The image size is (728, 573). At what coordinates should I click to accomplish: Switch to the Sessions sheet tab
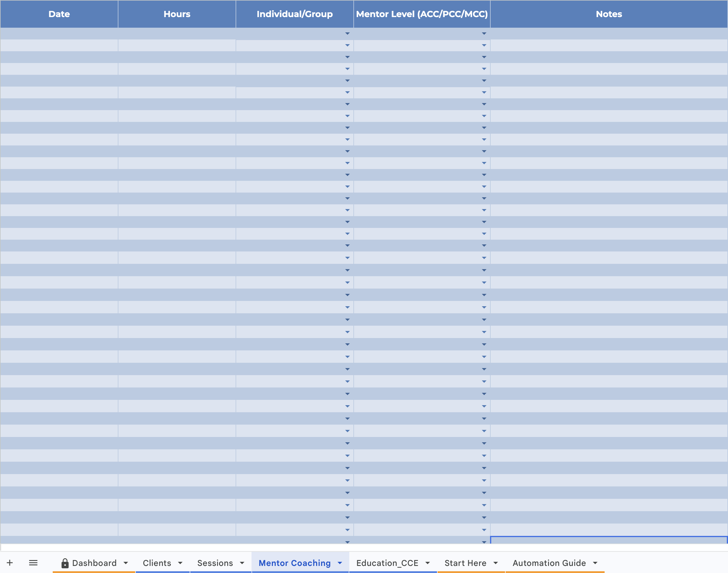click(x=215, y=563)
